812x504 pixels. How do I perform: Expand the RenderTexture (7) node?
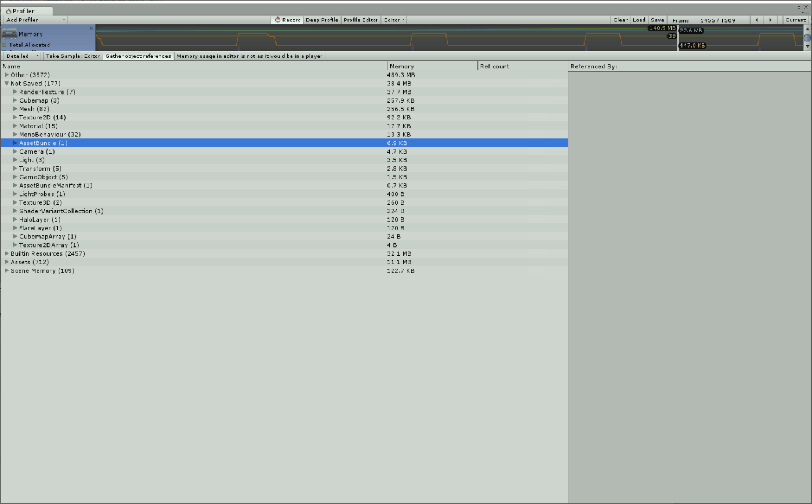[15, 92]
